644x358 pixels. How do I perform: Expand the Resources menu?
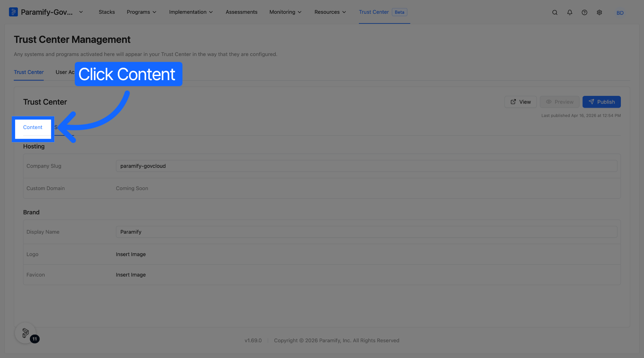coord(330,12)
